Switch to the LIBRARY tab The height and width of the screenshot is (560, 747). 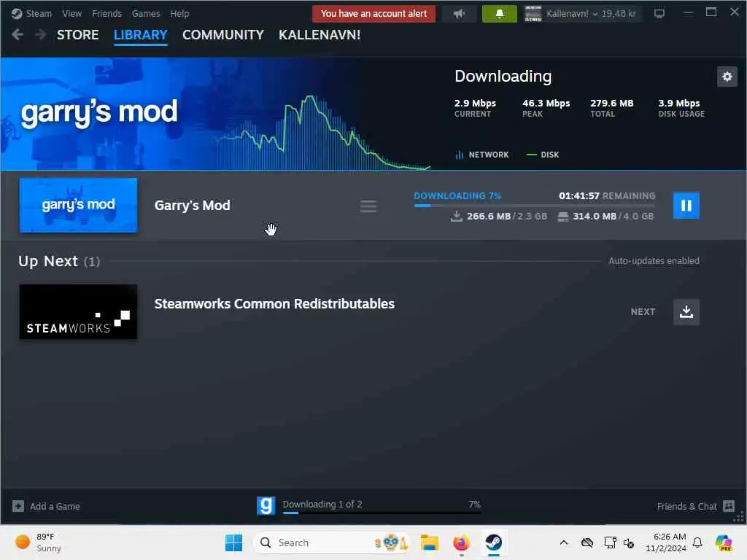(x=141, y=35)
